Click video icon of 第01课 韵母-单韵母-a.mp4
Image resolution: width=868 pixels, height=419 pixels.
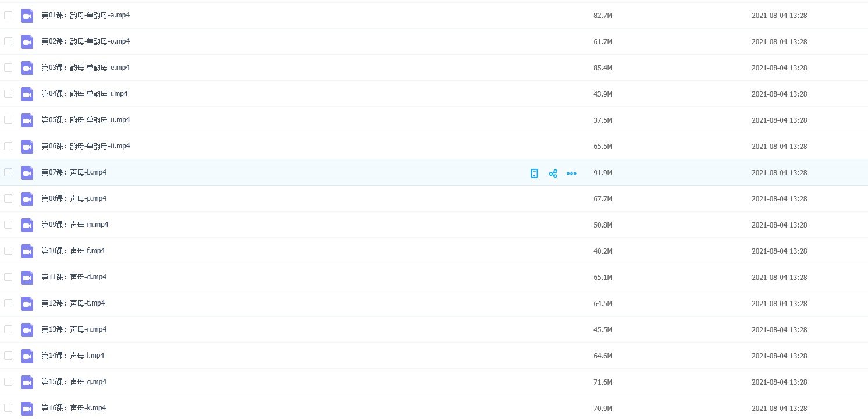(x=27, y=16)
